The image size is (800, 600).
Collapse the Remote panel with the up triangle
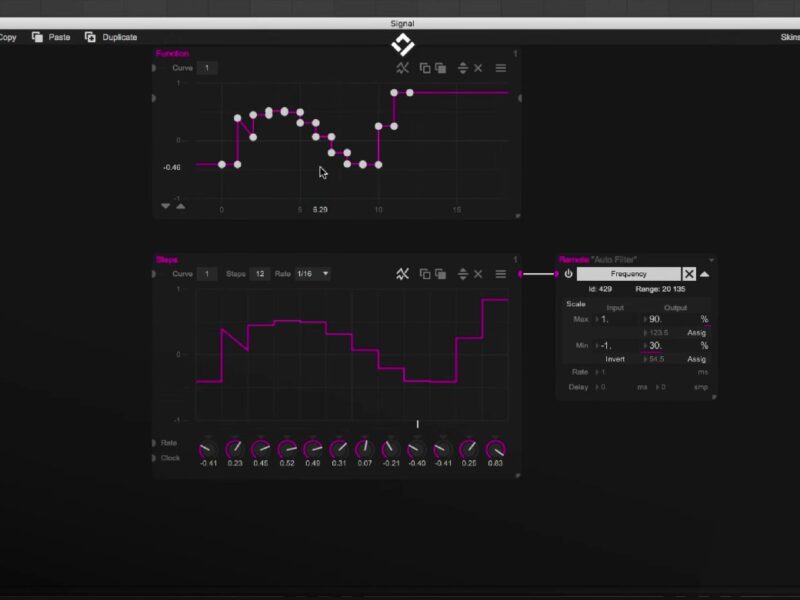click(705, 274)
